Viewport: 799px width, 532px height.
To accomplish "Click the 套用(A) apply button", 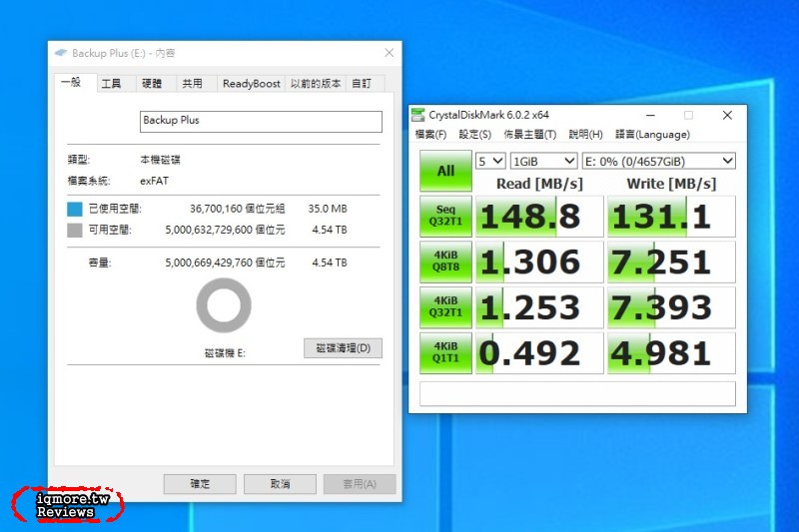I will pos(360,484).
